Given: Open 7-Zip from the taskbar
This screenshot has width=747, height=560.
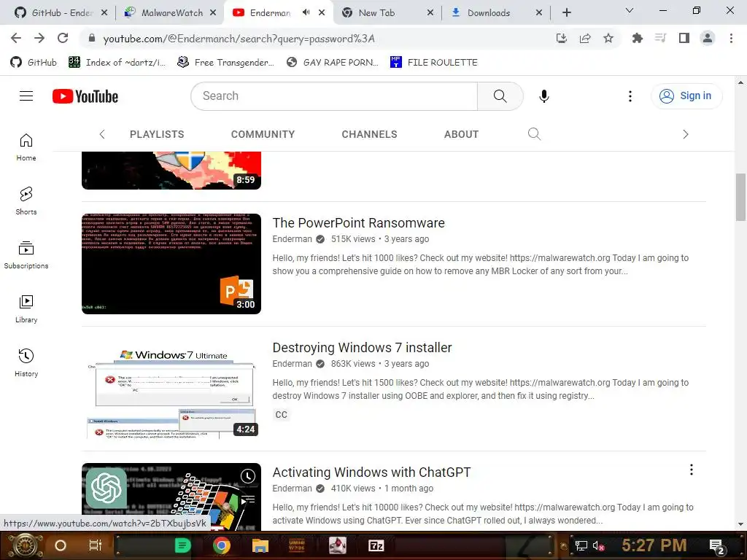Looking at the screenshot, I should (x=376, y=545).
